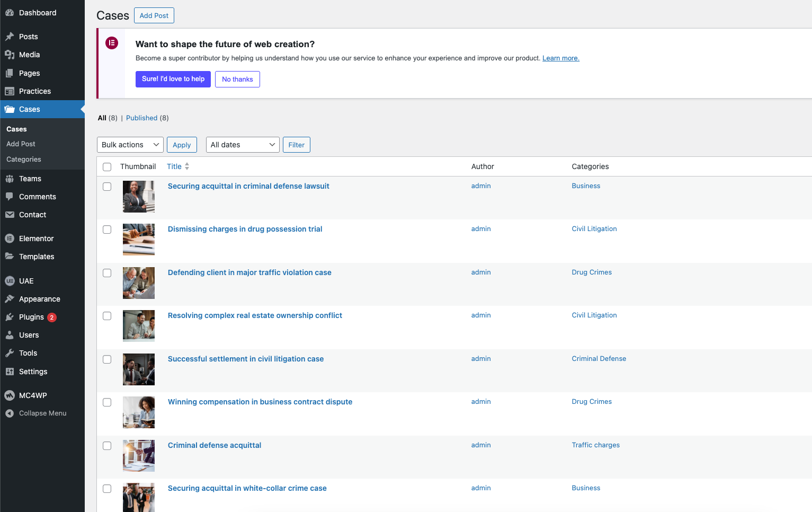Collapse the admin menu using arrow icon
The height and width of the screenshot is (512, 812).
(x=10, y=413)
